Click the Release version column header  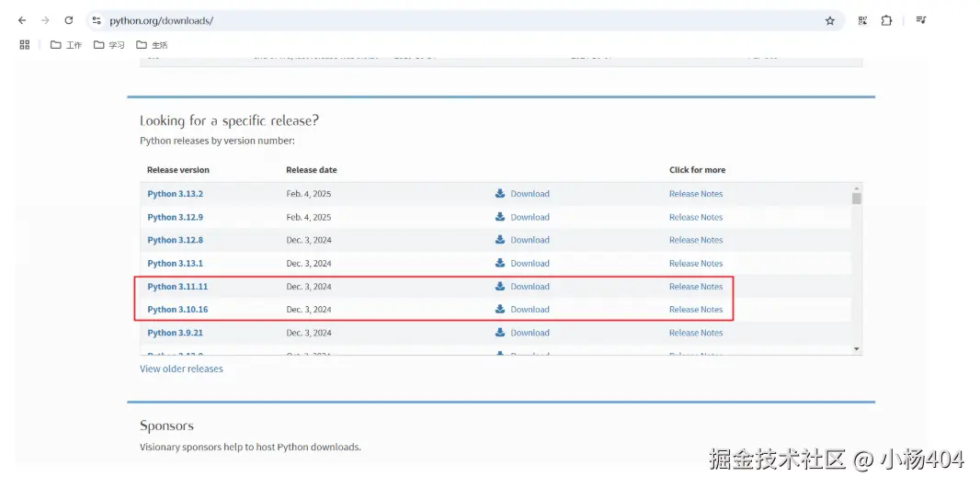pos(178,170)
